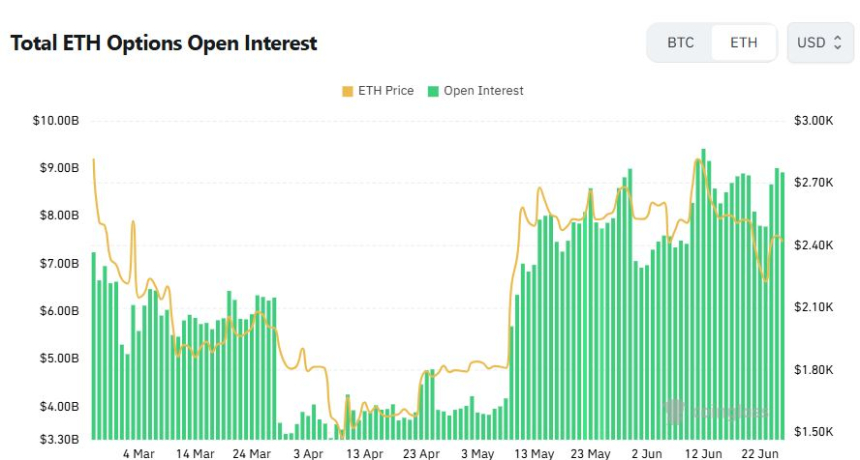Click the yellow ETH Price legend swatch
Viewport: 860px width, 460px height.
tap(348, 91)
